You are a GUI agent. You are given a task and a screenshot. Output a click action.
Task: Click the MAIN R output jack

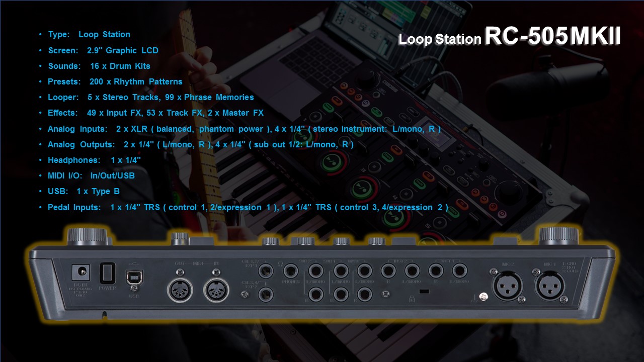[364, 295]
